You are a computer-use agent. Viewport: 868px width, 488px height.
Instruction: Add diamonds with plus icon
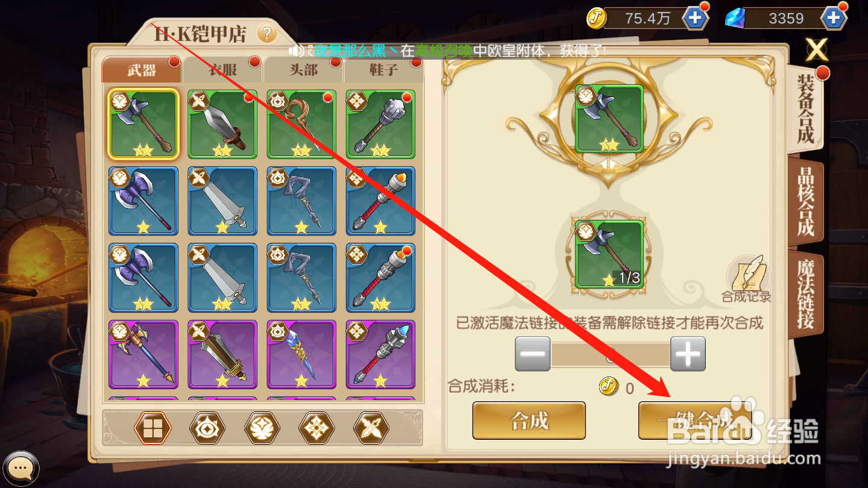[834, 18]
